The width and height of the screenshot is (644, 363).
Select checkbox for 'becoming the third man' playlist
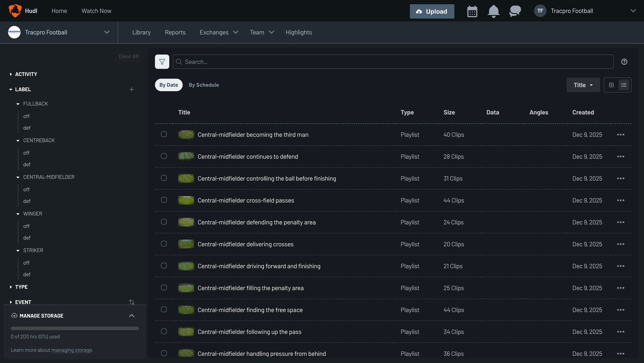(x=164, y=134)
